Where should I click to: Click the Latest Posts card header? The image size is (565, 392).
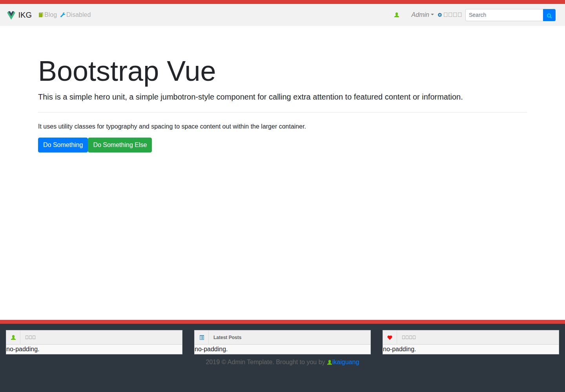[282, 338]
